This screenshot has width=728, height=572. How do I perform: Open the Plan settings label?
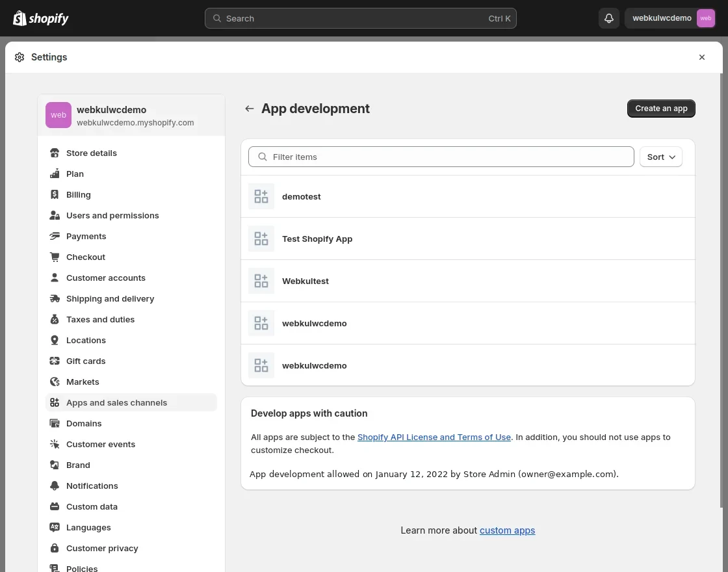75,174
